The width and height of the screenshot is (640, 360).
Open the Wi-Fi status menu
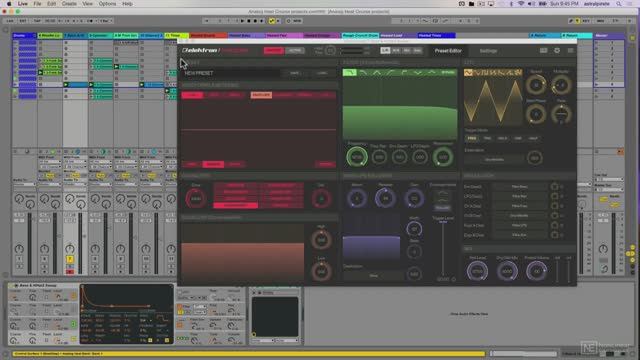coord(521,4)
